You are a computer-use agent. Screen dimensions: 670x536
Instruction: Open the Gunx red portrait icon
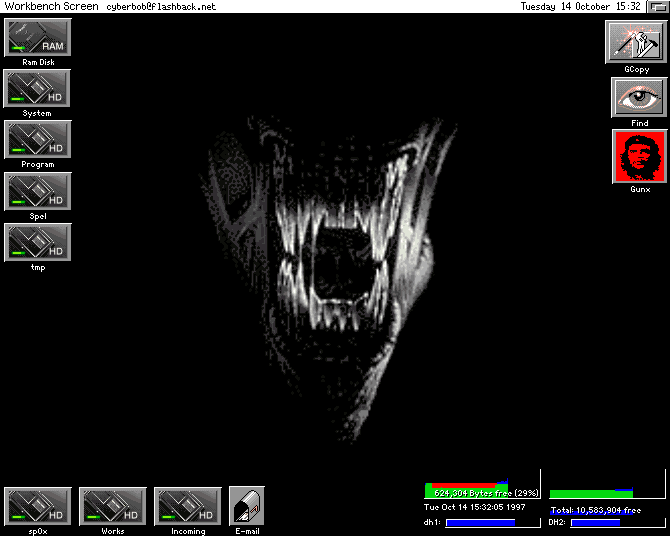tap(640, 157)
